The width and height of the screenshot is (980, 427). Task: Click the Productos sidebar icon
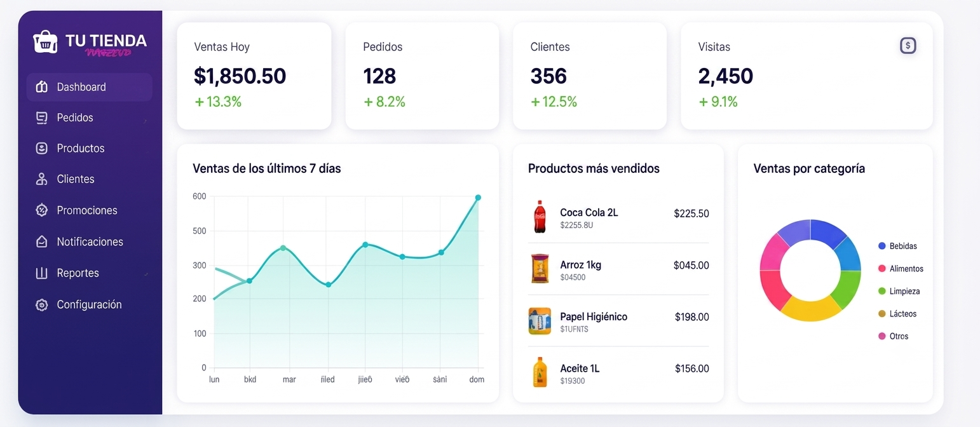click(42, 148)
